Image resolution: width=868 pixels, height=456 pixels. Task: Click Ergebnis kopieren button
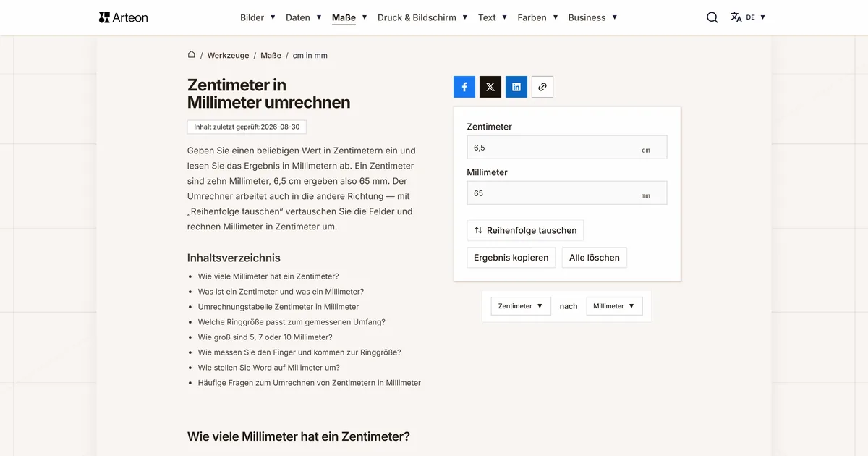511,258
